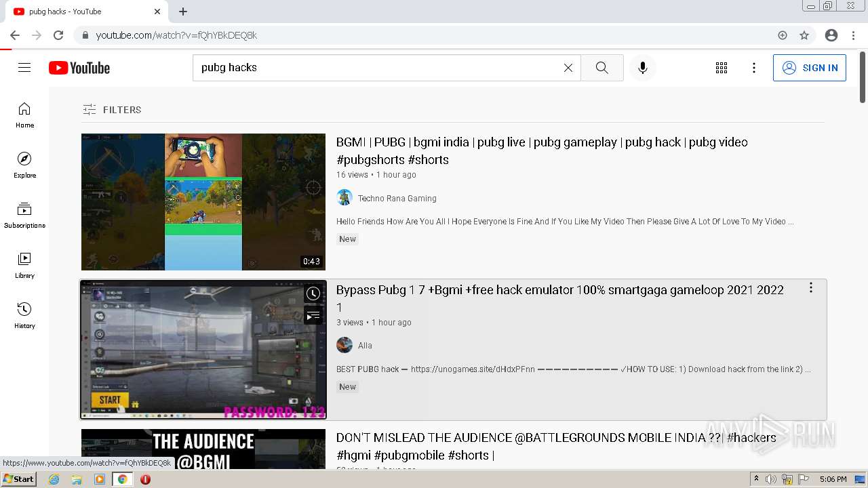Screen dimensions: 868x488
Task: Visit the Alla channel name
Action: pos(365,346)
